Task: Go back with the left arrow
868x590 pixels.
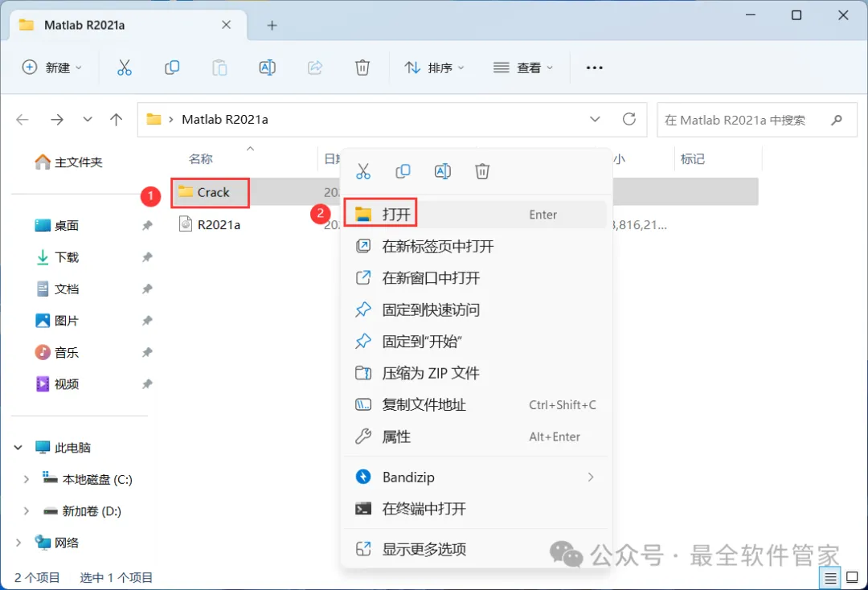Action: (23, 120)
